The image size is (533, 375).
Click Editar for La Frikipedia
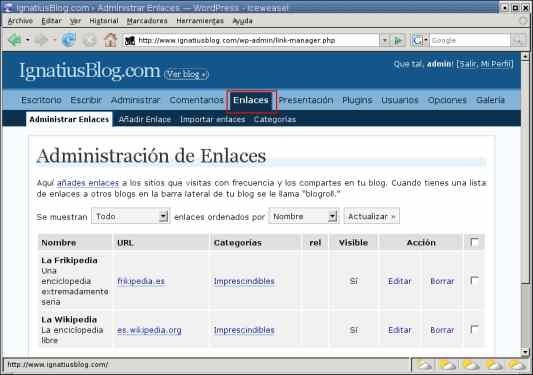pos(400,281)
